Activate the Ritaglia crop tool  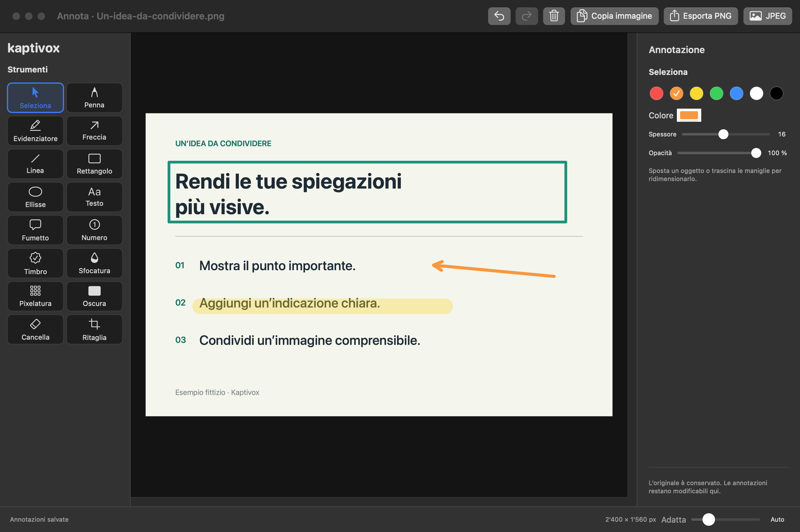tap(94, 329)
